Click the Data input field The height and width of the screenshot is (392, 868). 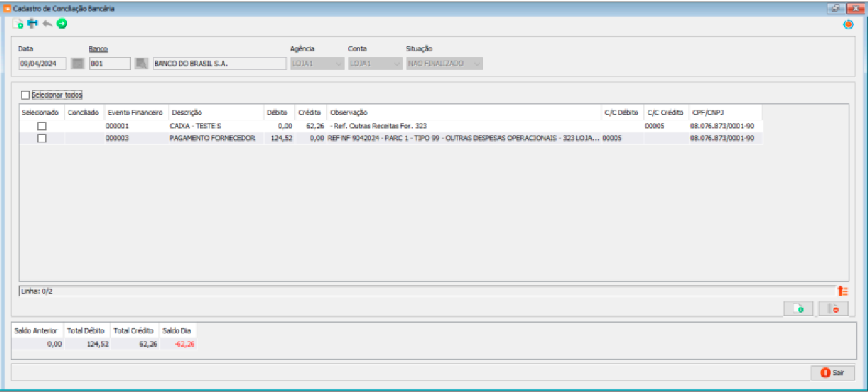[43, 64]
